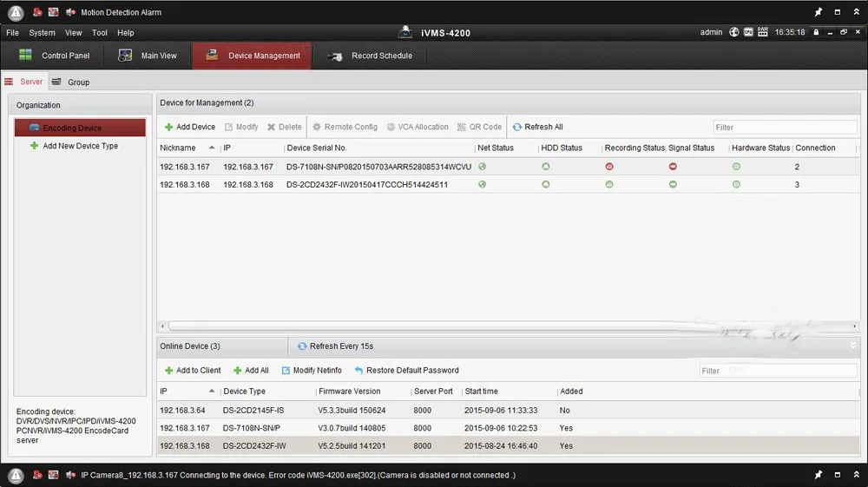Open the System menu

[42, 33]
